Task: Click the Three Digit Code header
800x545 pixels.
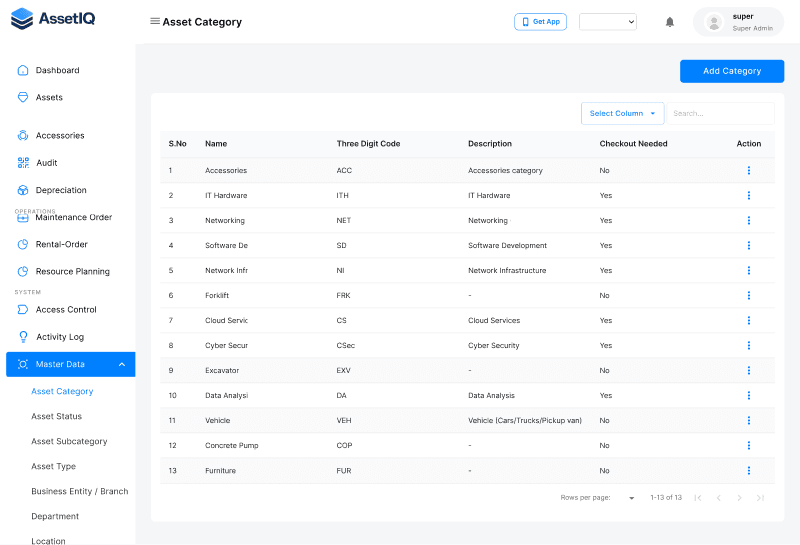Action: pyautogui.click(x=368, y=144)
